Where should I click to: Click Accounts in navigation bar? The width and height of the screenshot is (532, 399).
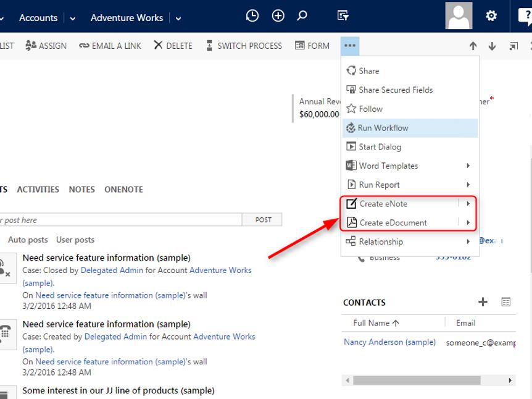(38, 18)
